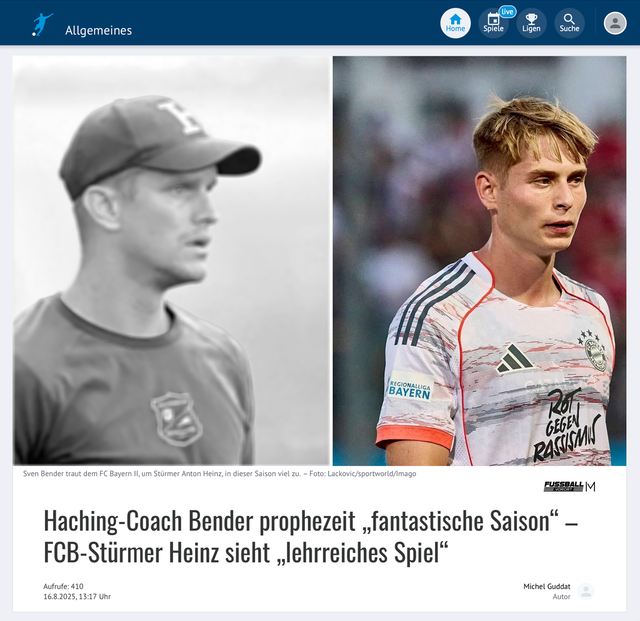Open the user profile avatar in header

pos(615,23)
